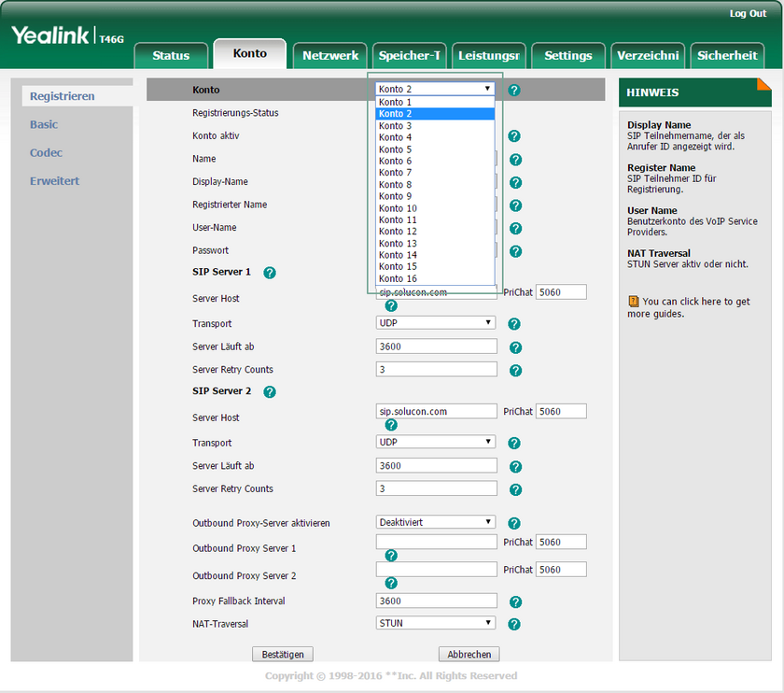
Task: Click help icon next to Konto dropdown
Action: [x=514, y=90]
